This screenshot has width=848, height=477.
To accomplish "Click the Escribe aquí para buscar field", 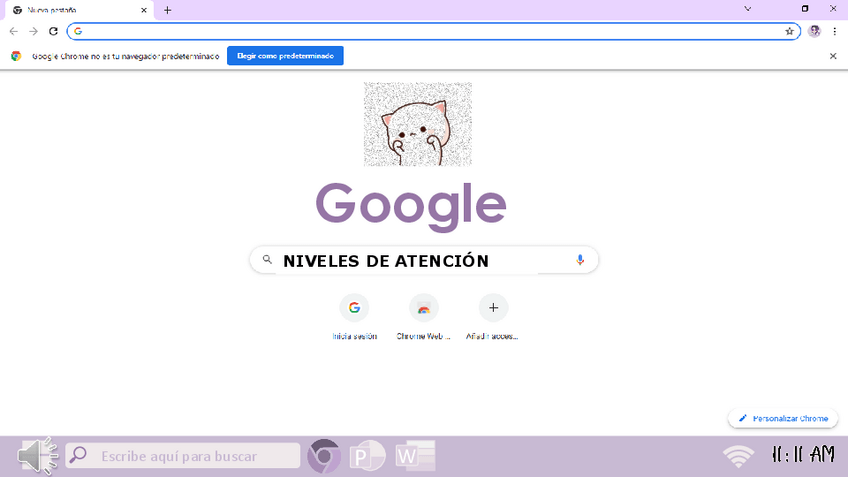I will pos(183,455).
